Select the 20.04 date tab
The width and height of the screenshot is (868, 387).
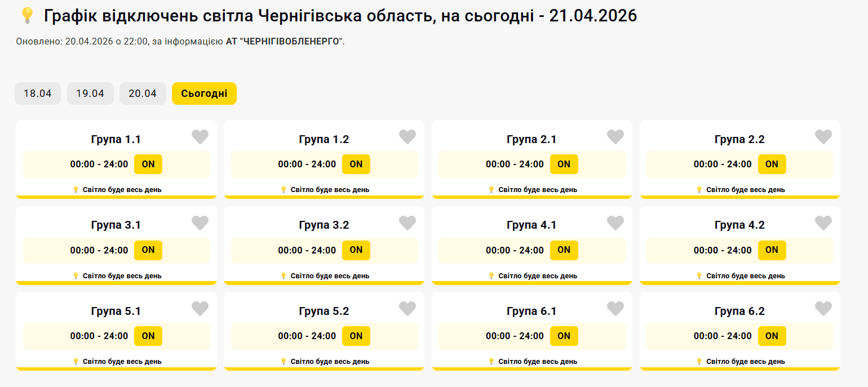pyautogui.click(x=143, y=94)
